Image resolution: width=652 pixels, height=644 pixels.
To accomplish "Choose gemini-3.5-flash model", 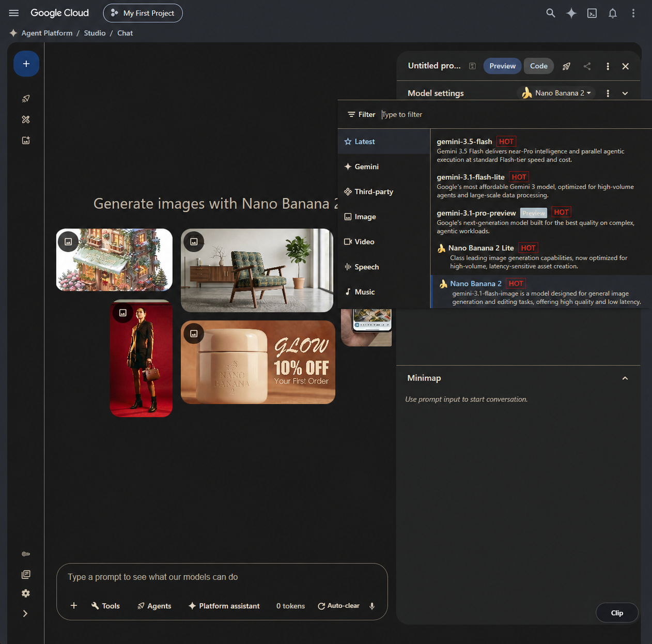I will point(541,150).
